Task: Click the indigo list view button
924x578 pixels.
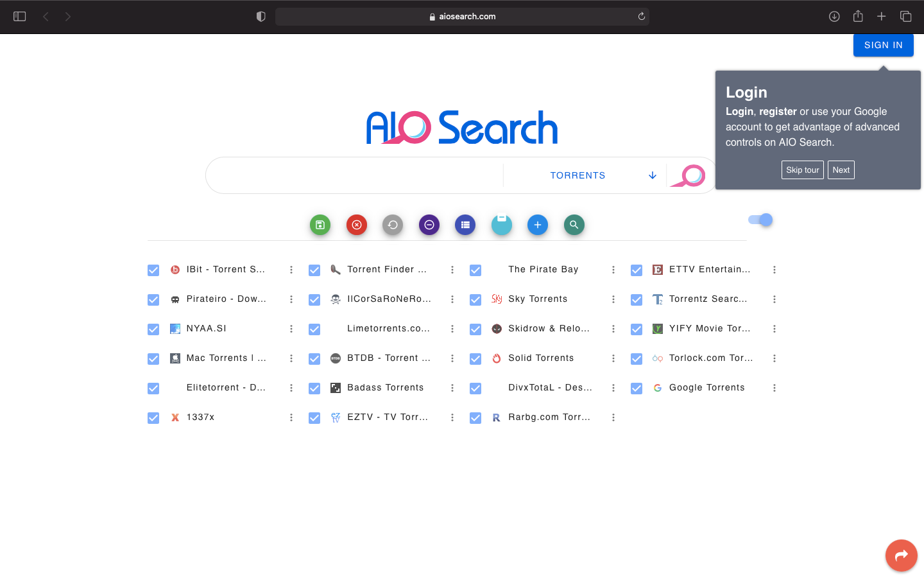Action: pos(465,225)
